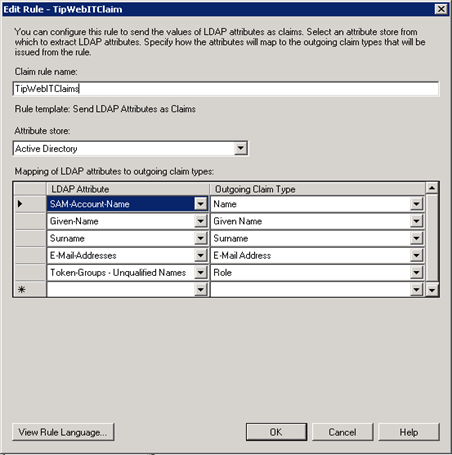Open Surname LDAP attribute dropdown arrow
This screenshot has height=455, width=452.
pos(201,238)
